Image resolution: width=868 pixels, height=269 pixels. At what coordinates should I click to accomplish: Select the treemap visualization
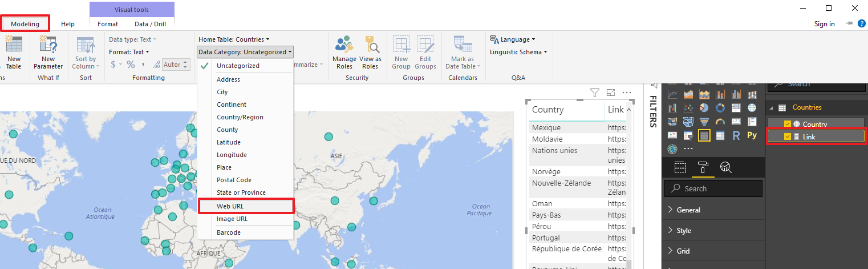pos(736,107)
